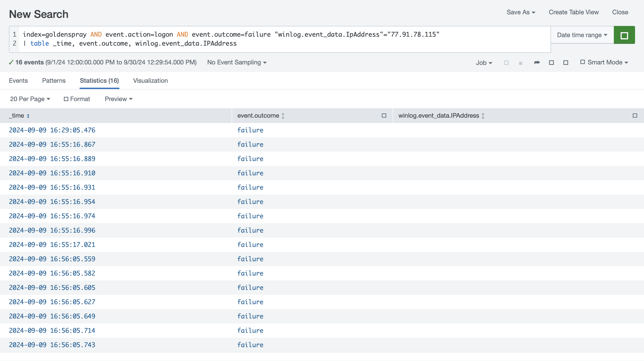
Task: Click IPAddress column format icon
Action: (635, 115)
